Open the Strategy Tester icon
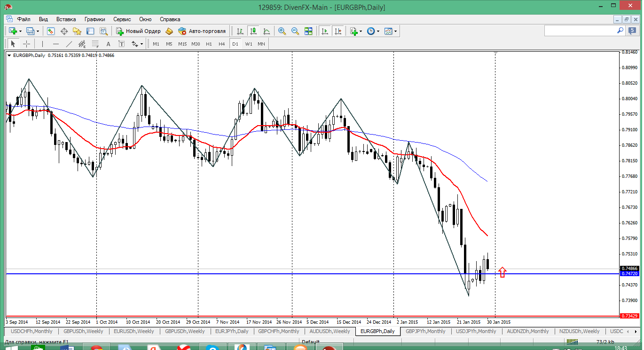Viewport: 644px width, 350px height. point(103,31)
